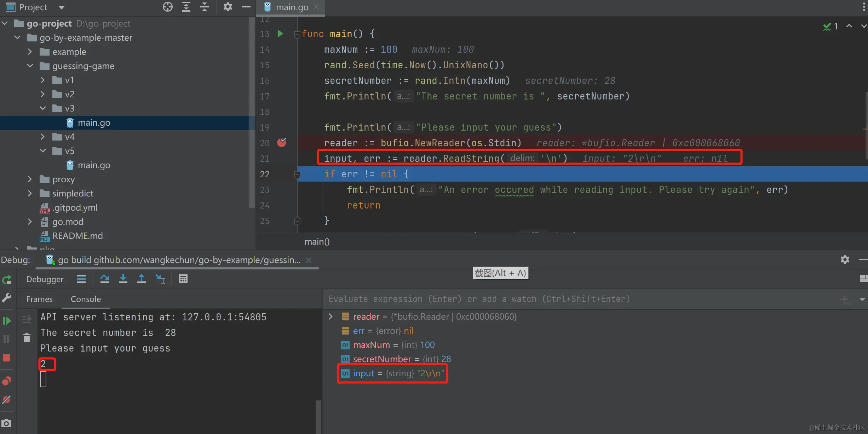Click the Rerun debug session icon
The width and height of the screenshot is (868, 434).
click(x=7, y=280)
